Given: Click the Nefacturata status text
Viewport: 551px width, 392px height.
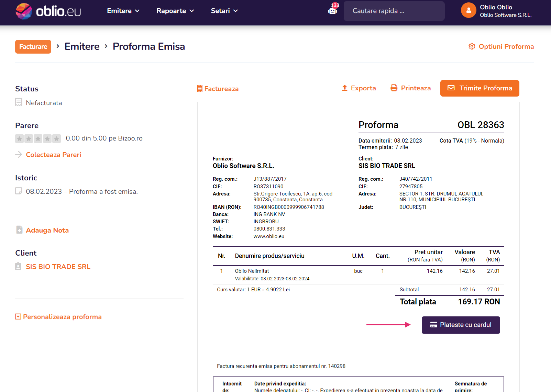Looking at the screenshot, I should point(44,103).
